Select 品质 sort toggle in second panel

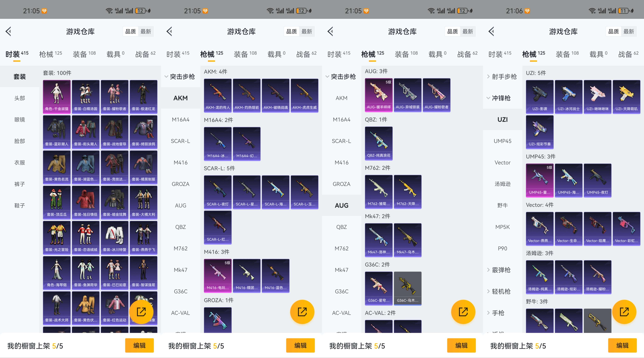[291, 31]
